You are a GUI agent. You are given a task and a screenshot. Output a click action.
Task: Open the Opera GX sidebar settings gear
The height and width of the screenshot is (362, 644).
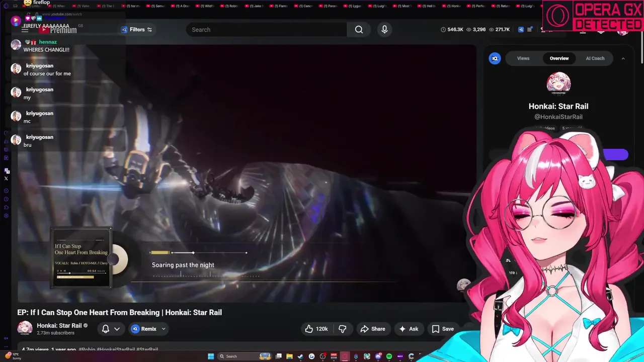(x=6, y=216)
